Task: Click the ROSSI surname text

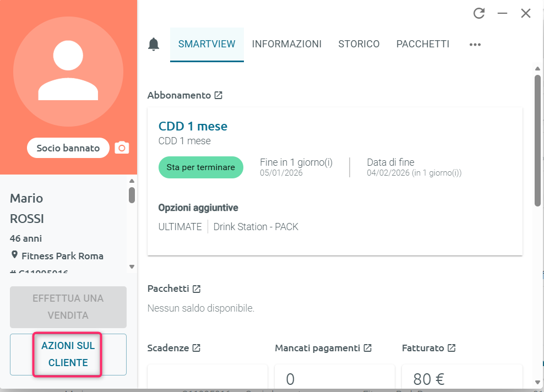Action: pos(27,219)
